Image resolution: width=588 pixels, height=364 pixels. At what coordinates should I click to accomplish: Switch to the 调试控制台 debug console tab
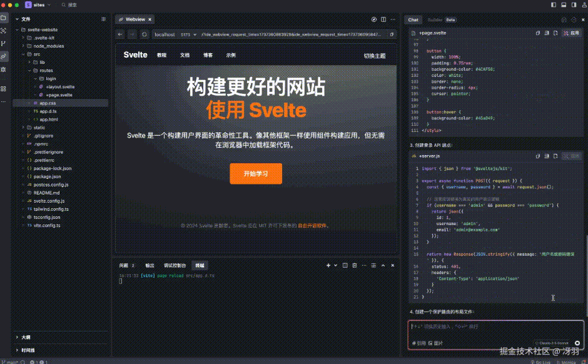[175, 265]
